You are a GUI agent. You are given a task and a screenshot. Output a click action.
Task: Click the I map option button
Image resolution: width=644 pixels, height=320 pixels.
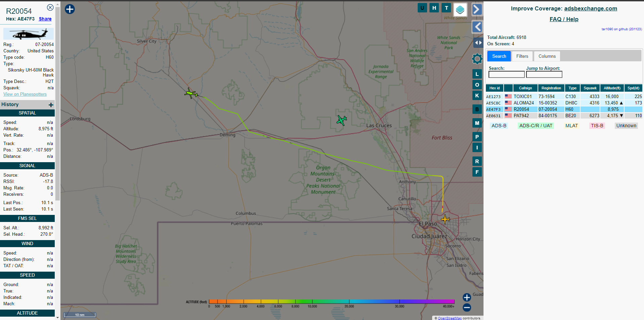click(x=477, y=148)
